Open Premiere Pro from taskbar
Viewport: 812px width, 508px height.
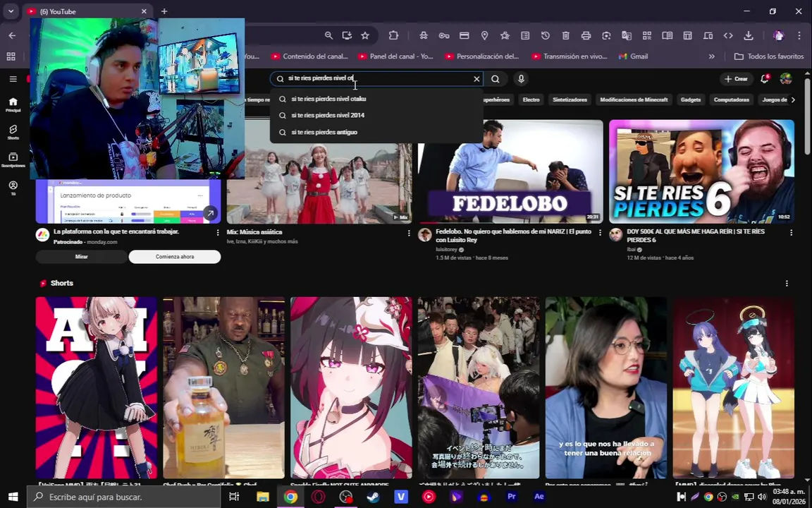click(512, 497)
